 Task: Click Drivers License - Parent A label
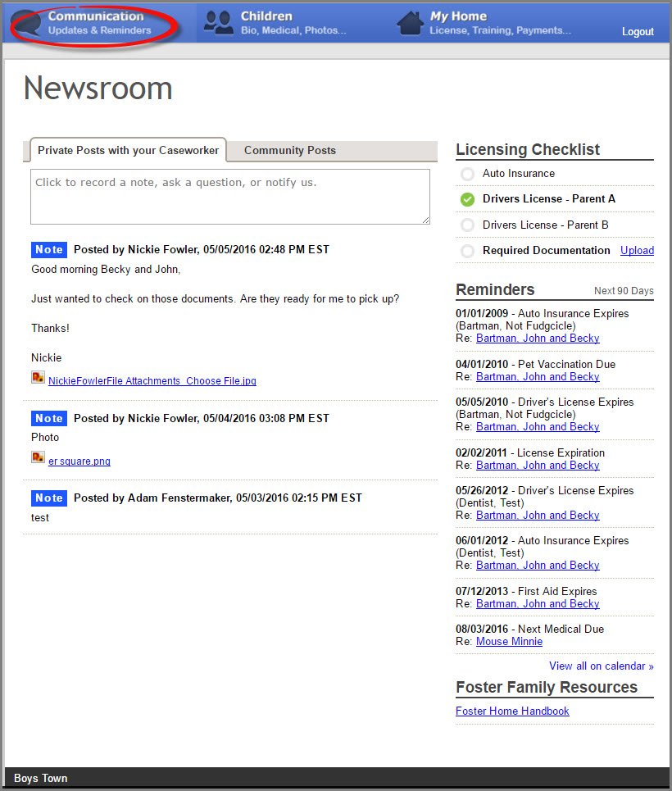549,198
